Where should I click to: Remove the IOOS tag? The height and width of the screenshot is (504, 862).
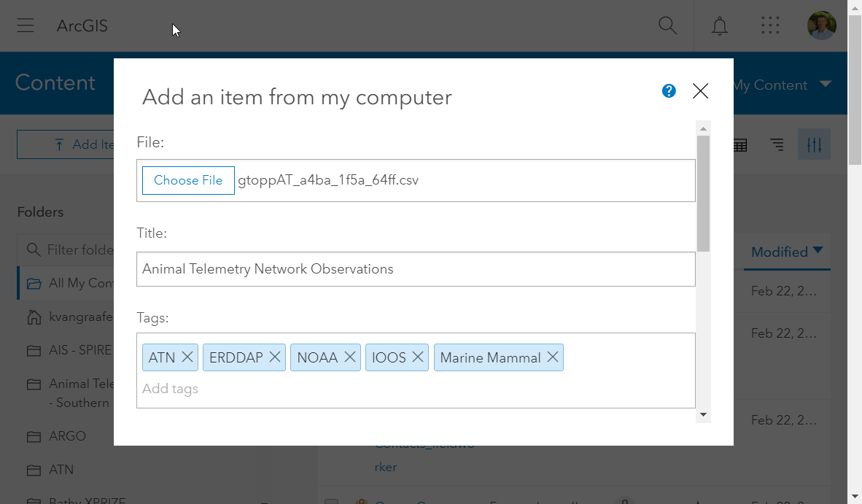pyautogui.click(x=418, y=357)
